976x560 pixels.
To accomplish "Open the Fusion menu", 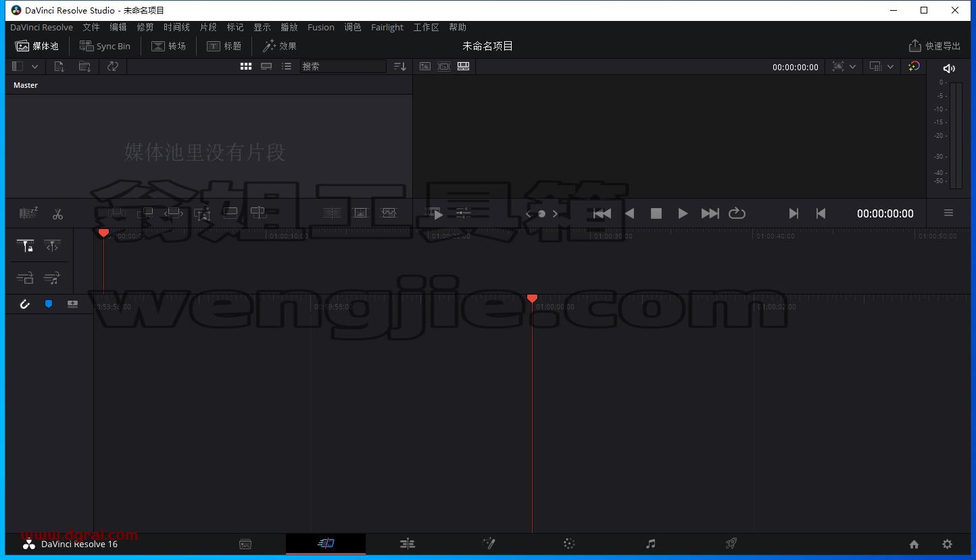I will 321,27.
